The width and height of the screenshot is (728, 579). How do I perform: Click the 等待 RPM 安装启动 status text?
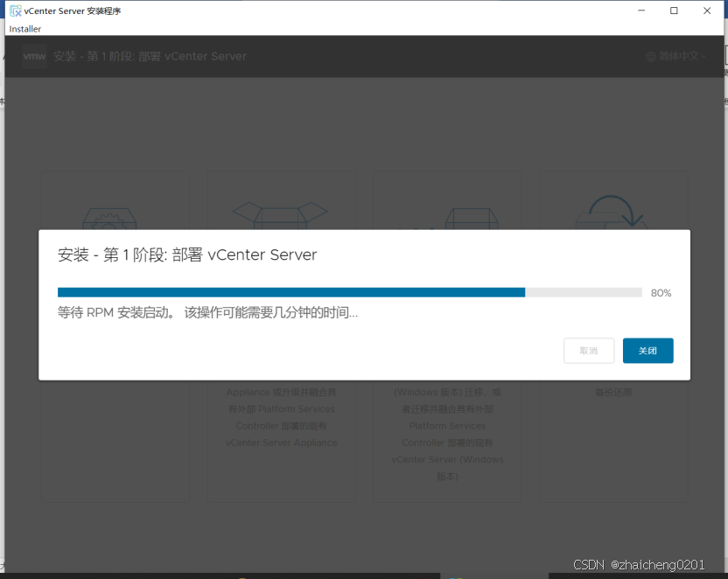coord(207,312)
